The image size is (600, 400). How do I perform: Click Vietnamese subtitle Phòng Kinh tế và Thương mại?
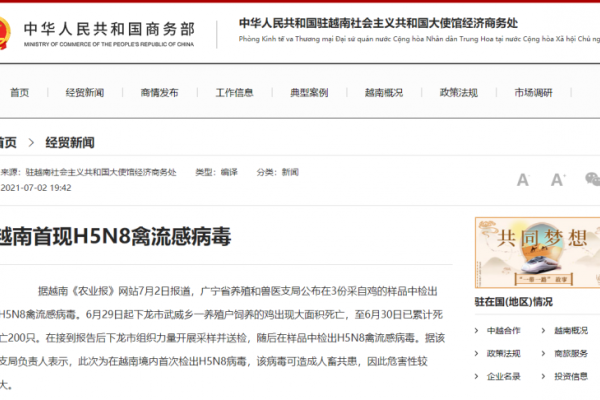pos(419,39)
